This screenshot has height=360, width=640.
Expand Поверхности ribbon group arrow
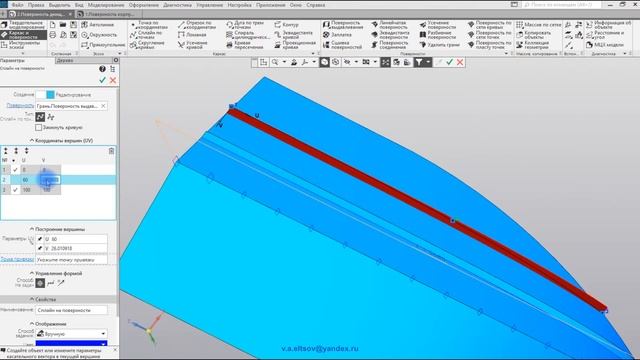[x=507, y=53]
